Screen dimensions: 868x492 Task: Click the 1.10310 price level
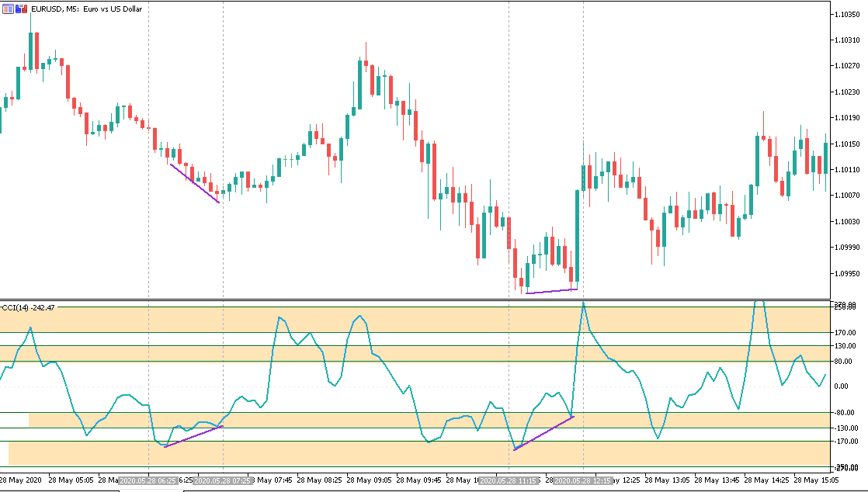(847, 40)
